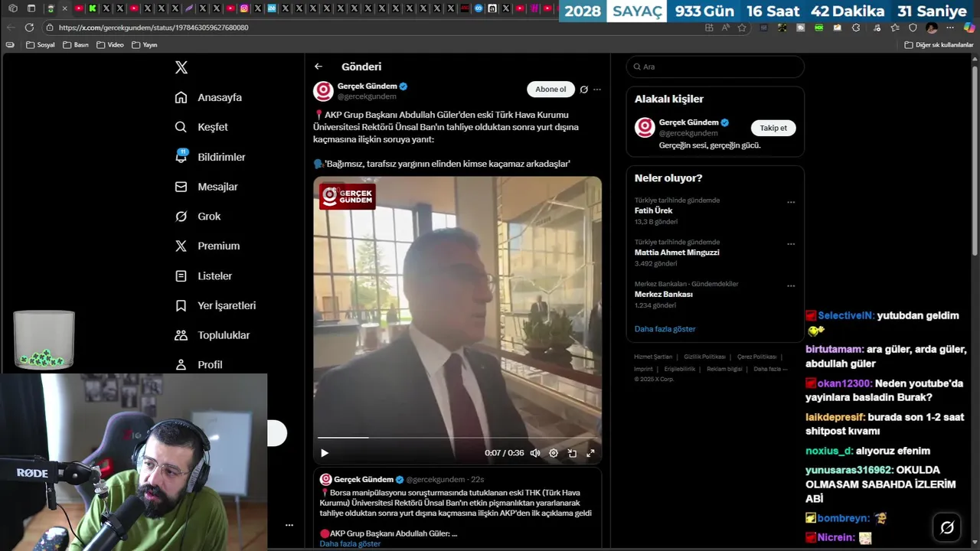Toggle picture-in-picture for the video

572,453
